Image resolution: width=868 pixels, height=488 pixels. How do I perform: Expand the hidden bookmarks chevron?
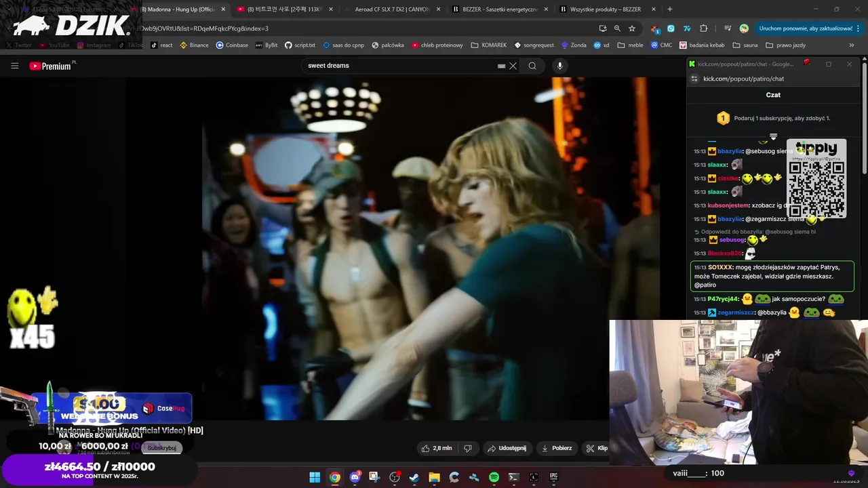tap(852, 45)
